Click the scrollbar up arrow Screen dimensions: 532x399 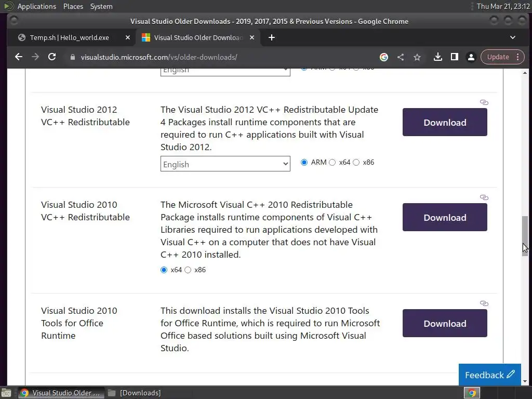coord(525,73)
